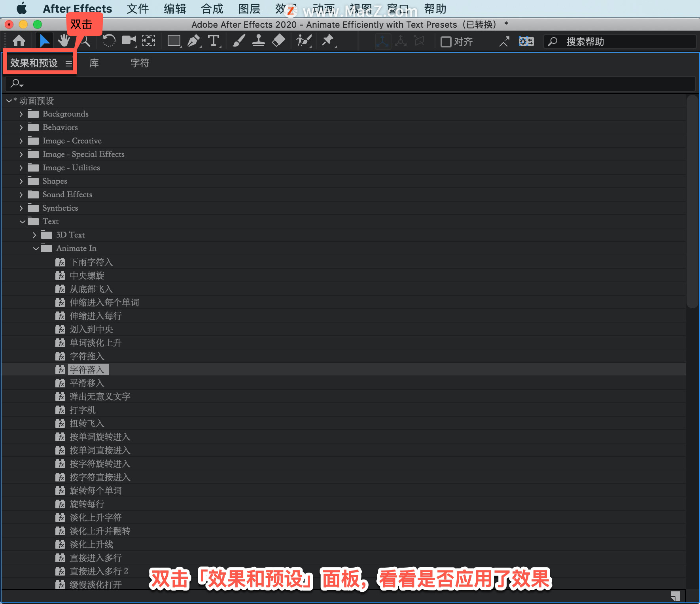The image size is (700, 604).
Task: Select preset icon next to 打字机
Action: (x=60, y=410)
